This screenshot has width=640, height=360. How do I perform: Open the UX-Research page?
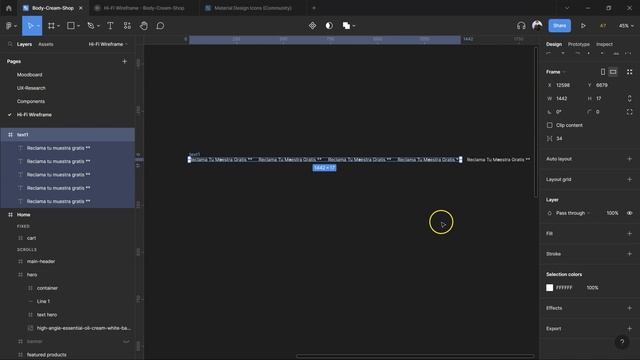click(31, 88)
